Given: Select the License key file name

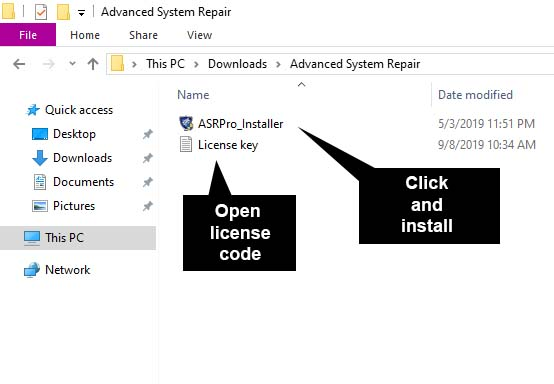Looking at the screenshot, I should tap(228, 145).
